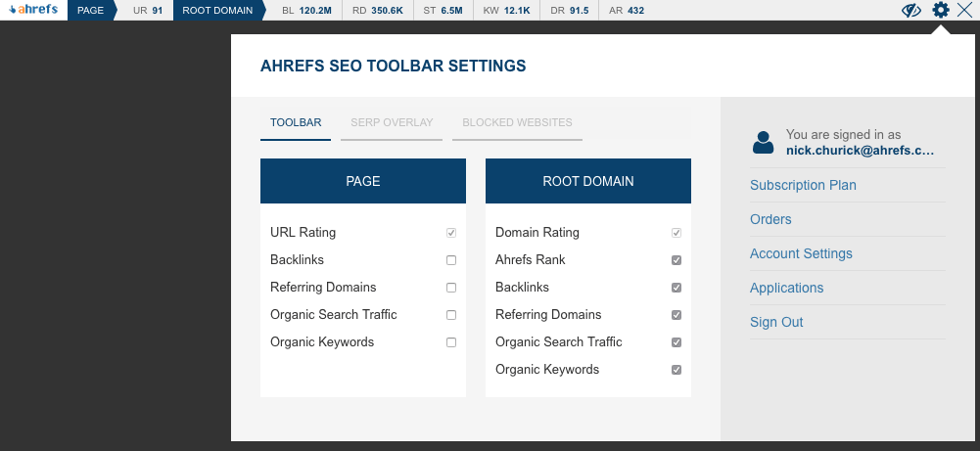Select the ROOT DOMAIN section in toolbar
The image size is (980, 451).
tap(217, 10)
